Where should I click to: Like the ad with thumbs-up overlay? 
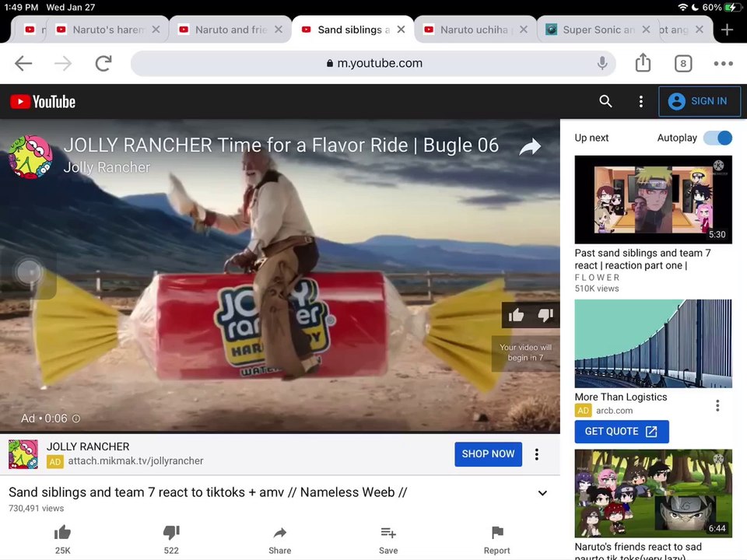pyautogui.click(x=516, y=315)
